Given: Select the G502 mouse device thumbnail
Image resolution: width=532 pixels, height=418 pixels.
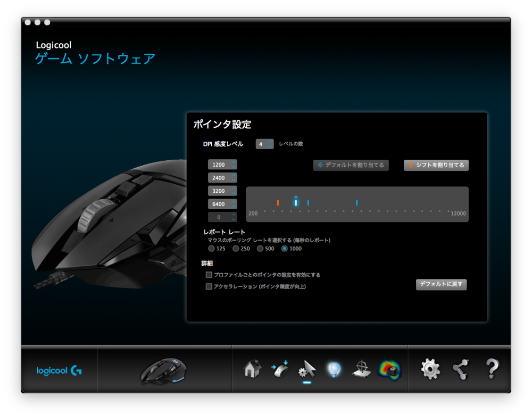Looking at the screenshot, I should coord(163,371).
